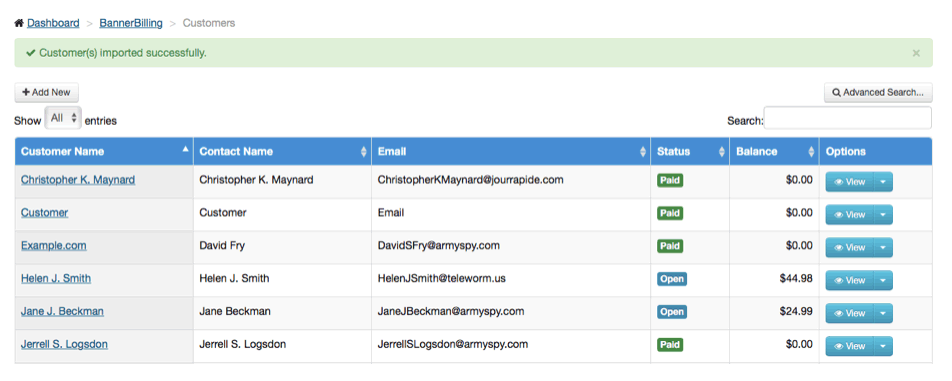Dismiss the import success alert
952x381 pixels.
[916, 53]
